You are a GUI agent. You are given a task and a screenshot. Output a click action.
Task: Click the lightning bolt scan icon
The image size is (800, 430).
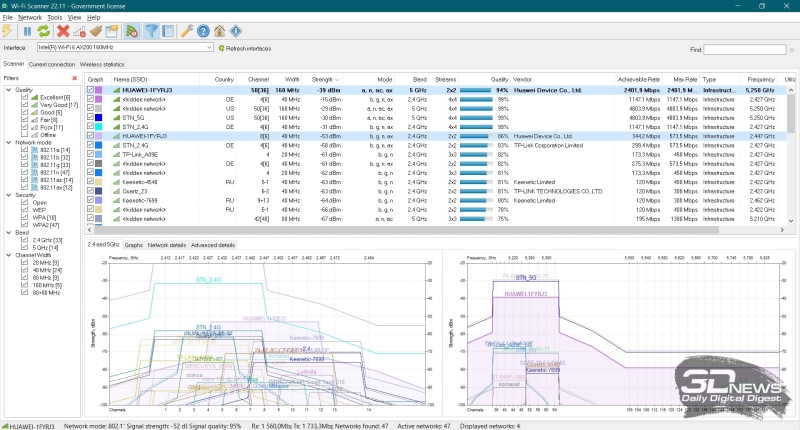click(x=9, y=31)
